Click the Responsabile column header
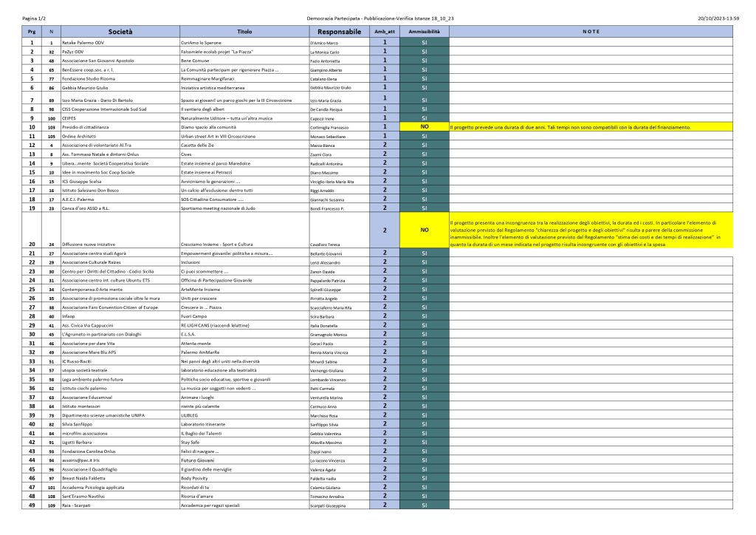756x535 pixels. point(339,32)
